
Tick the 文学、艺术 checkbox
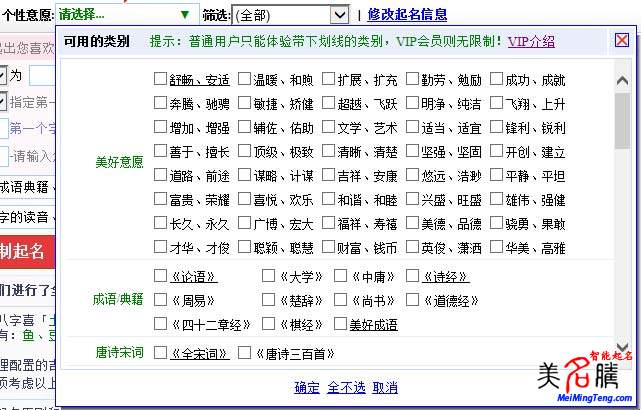pyautogui.click(x=329, y=127)
